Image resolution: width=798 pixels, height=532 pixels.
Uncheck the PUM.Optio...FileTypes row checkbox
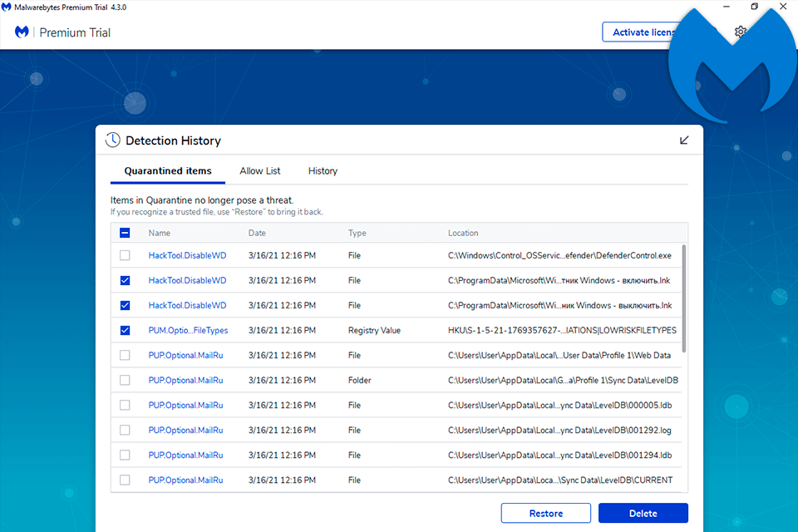tap(125, 330)
